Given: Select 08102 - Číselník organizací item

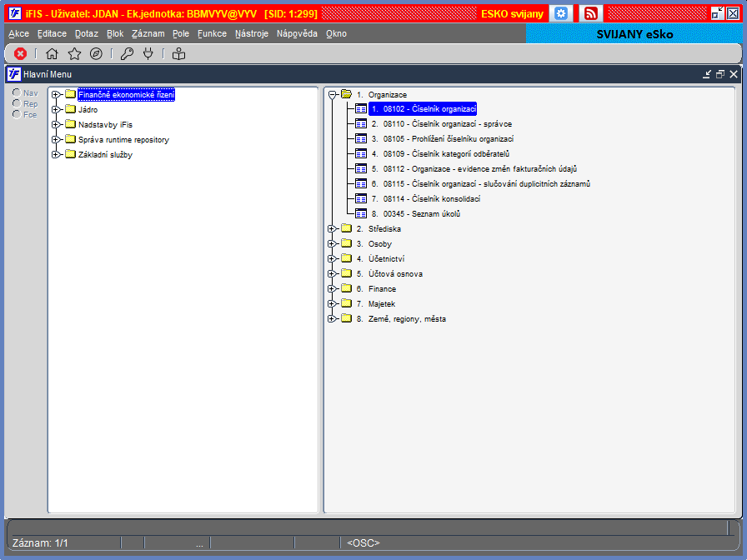Looking at the screenshot, I should coord(423,109).
